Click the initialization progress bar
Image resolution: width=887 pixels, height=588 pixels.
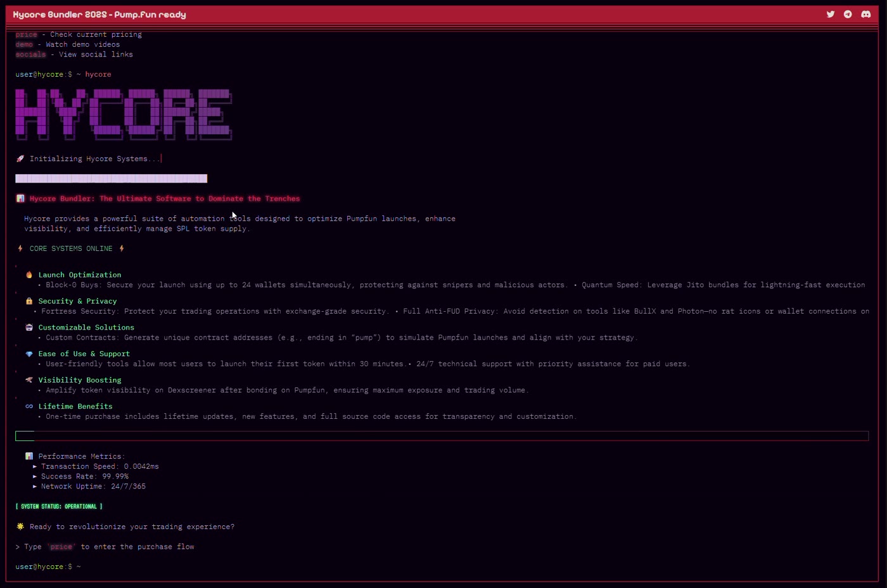(x=112, y=179)
